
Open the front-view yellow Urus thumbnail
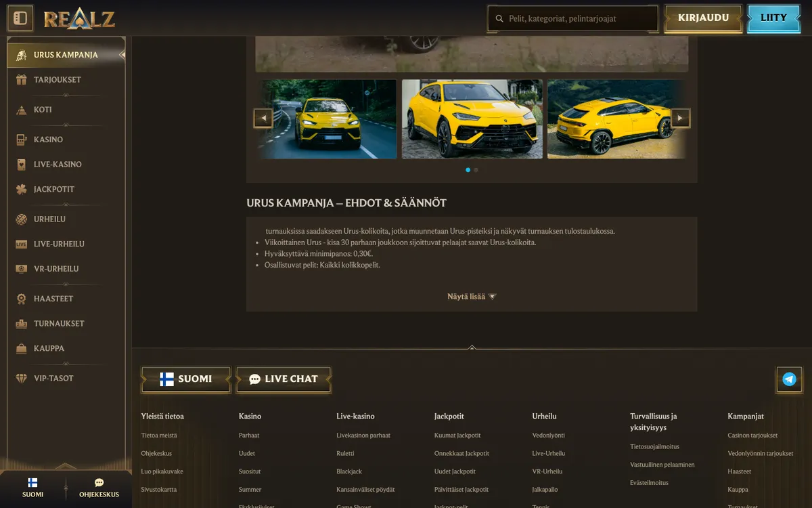[x=327, y=119]
